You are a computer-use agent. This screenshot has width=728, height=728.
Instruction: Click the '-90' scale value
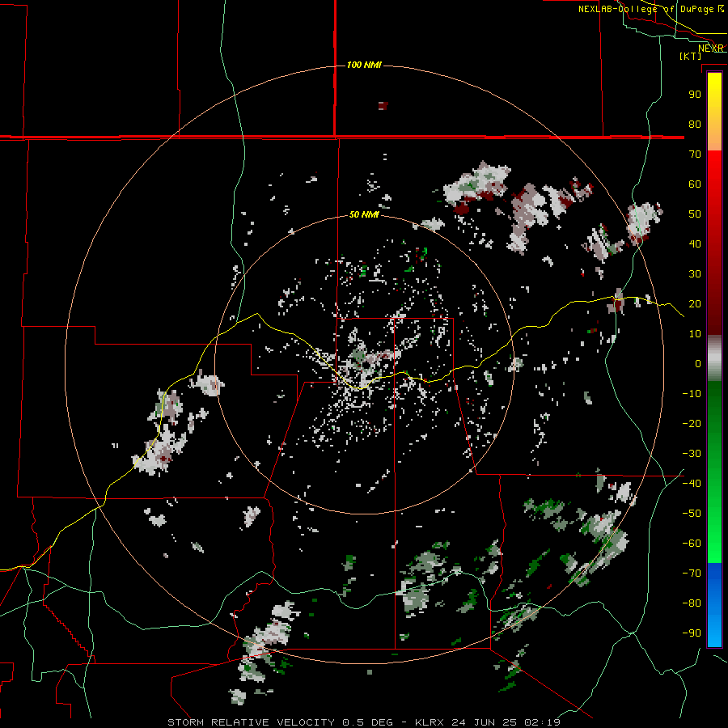click(692, 633)
